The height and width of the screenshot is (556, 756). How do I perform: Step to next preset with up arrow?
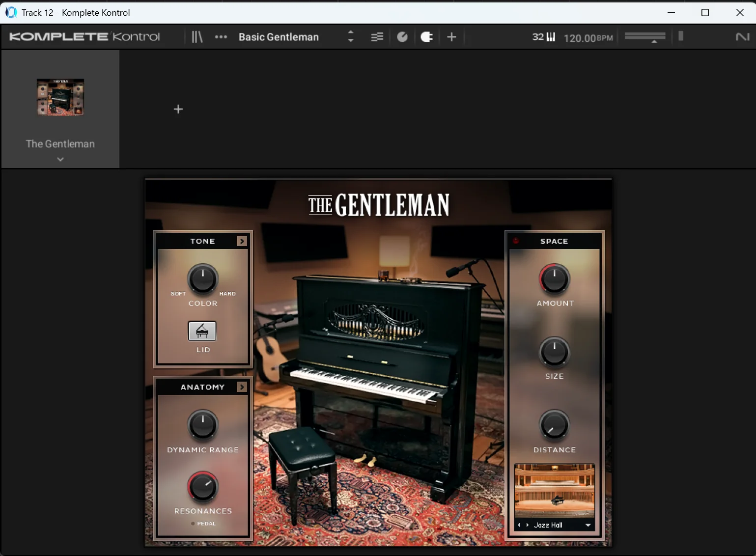[x=351, y=32]
